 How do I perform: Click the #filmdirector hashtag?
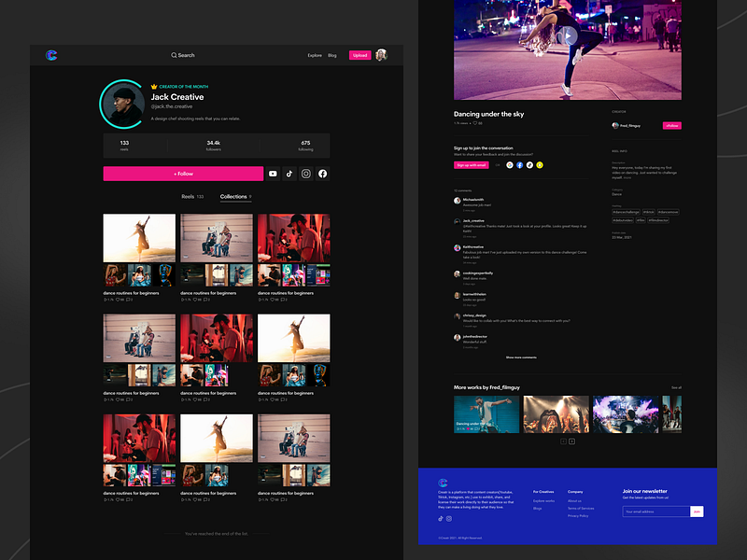[658, 220]
